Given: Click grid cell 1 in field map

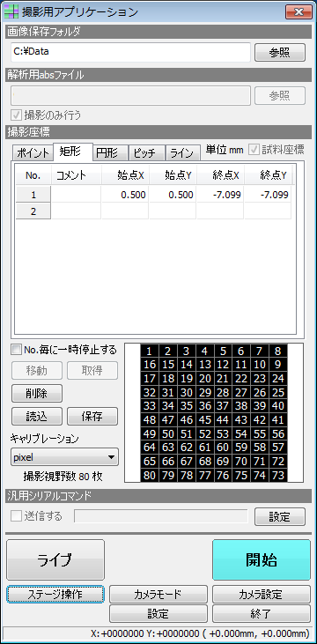Looking at the screenshot, I should point(150,352).
